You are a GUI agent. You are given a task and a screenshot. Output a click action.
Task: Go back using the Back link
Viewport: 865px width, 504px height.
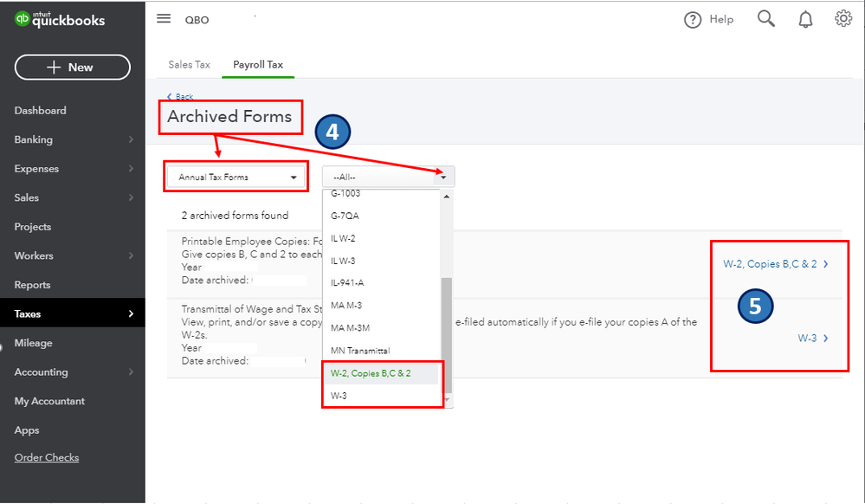(x=180, y=97)
